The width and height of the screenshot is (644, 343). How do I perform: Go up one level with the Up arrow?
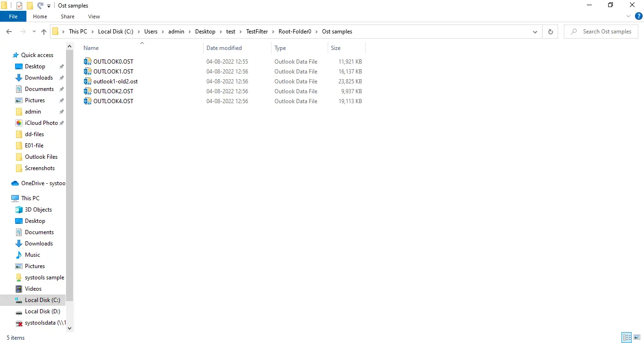(x=44, y=32)
